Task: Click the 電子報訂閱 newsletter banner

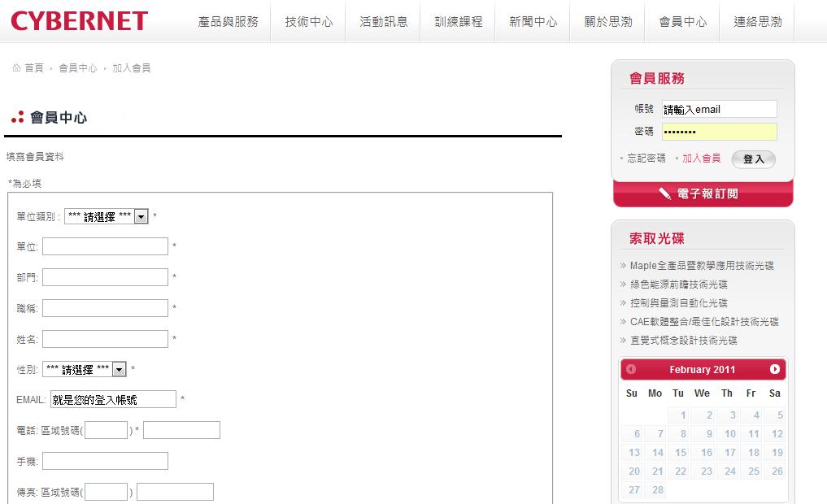Action: pos(703,194)
